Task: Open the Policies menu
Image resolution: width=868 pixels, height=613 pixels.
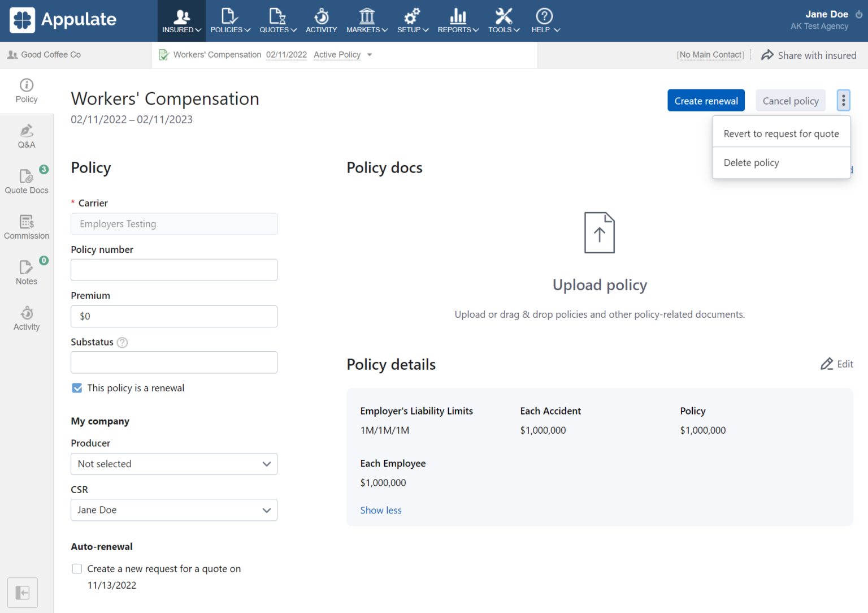Action: tap(230, 21)
